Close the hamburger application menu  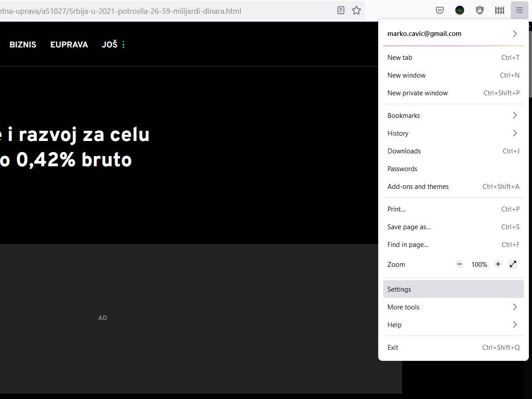pyautogui.click(x=519, y=10)
